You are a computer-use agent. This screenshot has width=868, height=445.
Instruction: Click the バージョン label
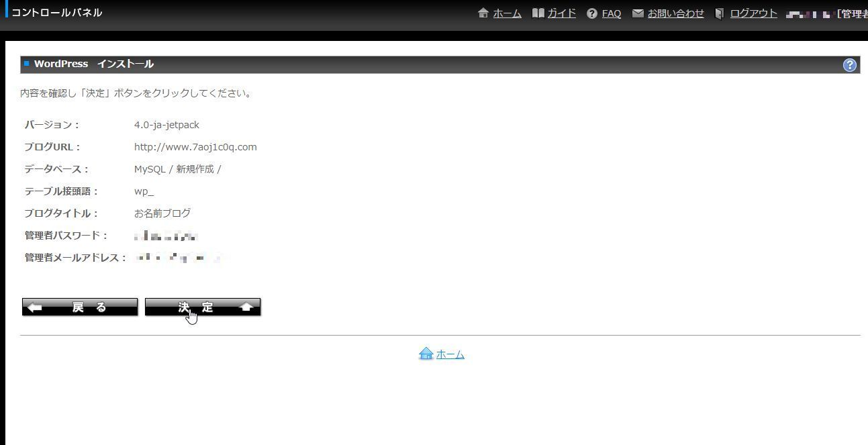click(x=52, y=125)
